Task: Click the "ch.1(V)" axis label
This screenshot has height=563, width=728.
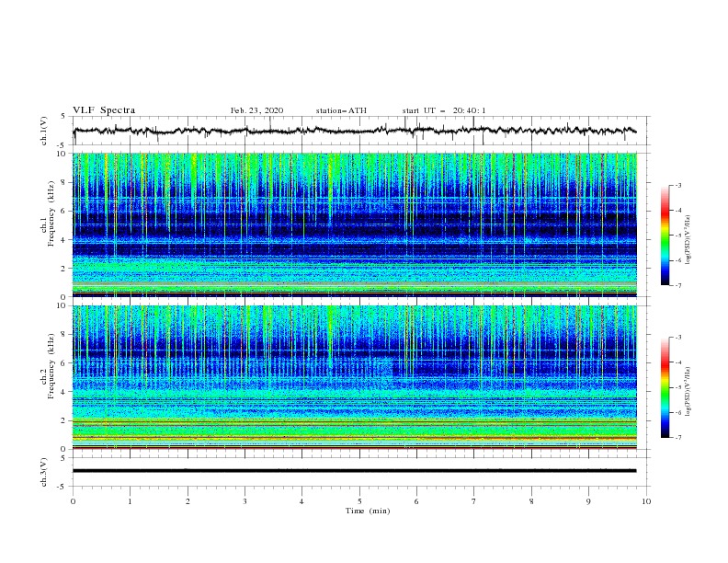Action: (x=43, y=131)
